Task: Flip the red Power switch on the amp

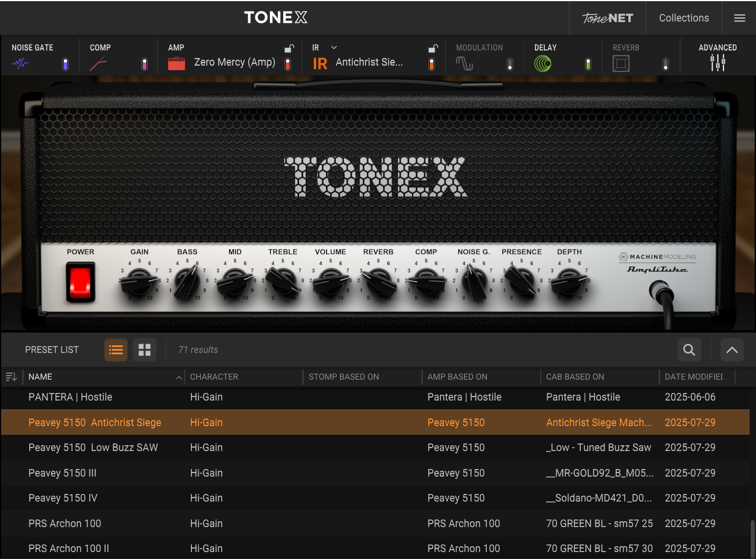Action: pyautogui.click(x=81, y=282)
